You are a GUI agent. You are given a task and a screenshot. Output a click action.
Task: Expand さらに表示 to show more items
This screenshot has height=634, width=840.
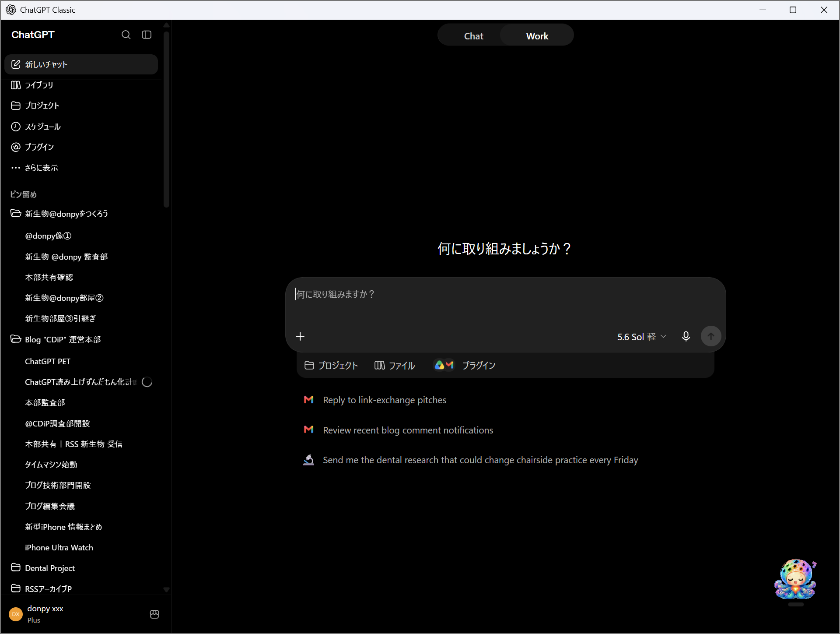coord(81,168)
